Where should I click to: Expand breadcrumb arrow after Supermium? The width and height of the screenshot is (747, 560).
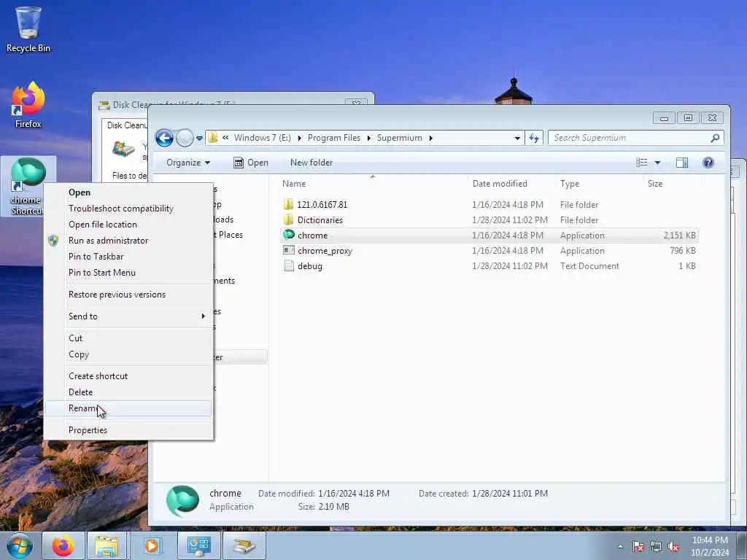[x=430, y=138]
